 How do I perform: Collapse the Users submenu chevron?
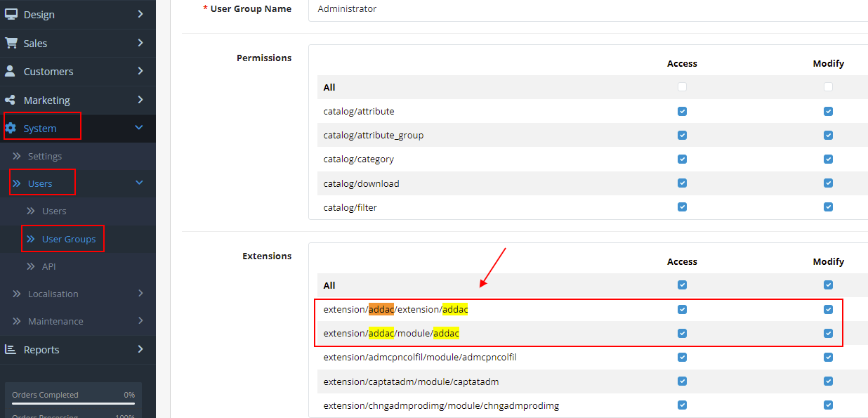coord(139,183)
